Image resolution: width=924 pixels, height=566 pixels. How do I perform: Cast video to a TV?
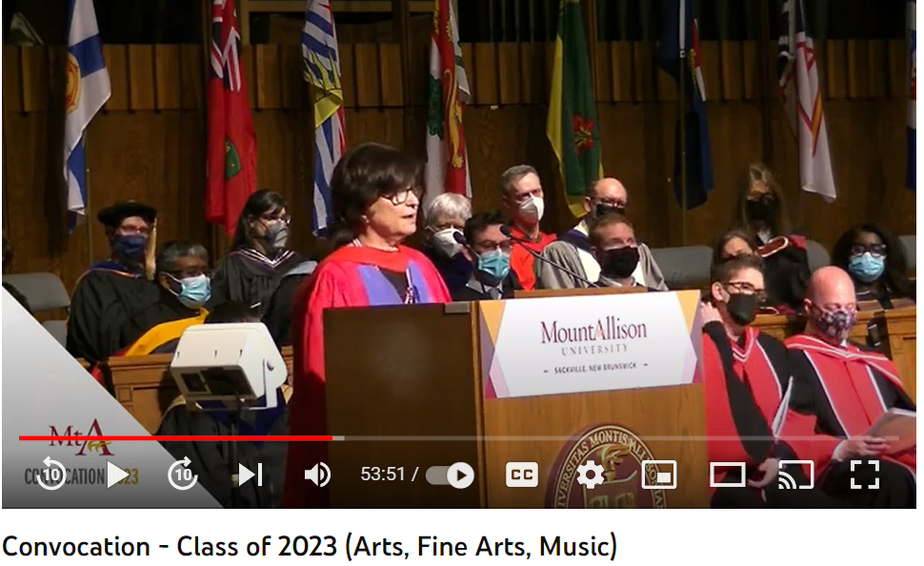coord(796,475)
